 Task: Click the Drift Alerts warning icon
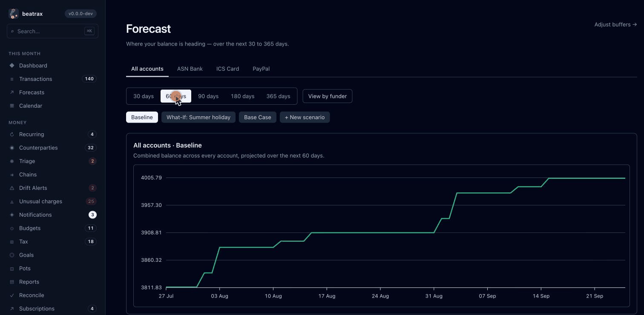(12, 188)
